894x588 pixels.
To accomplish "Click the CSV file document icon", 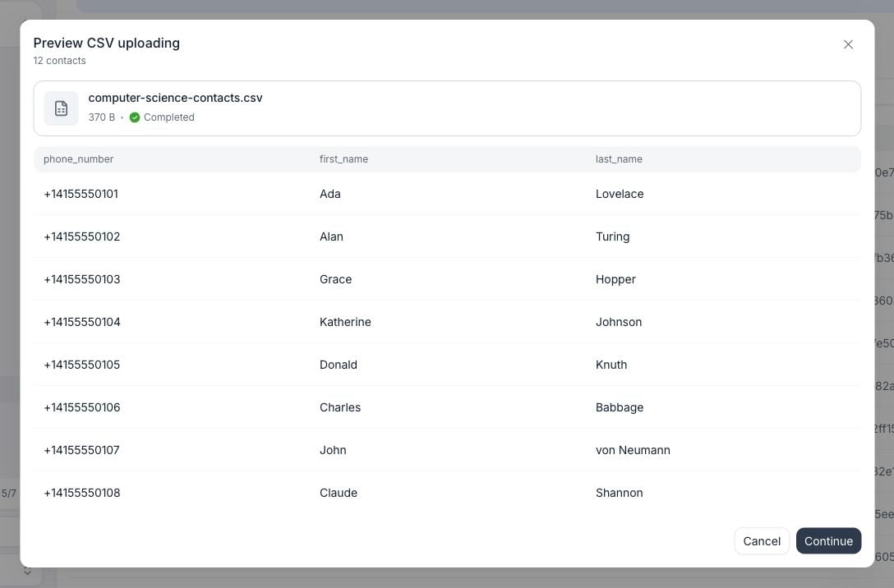I will 61,108.
